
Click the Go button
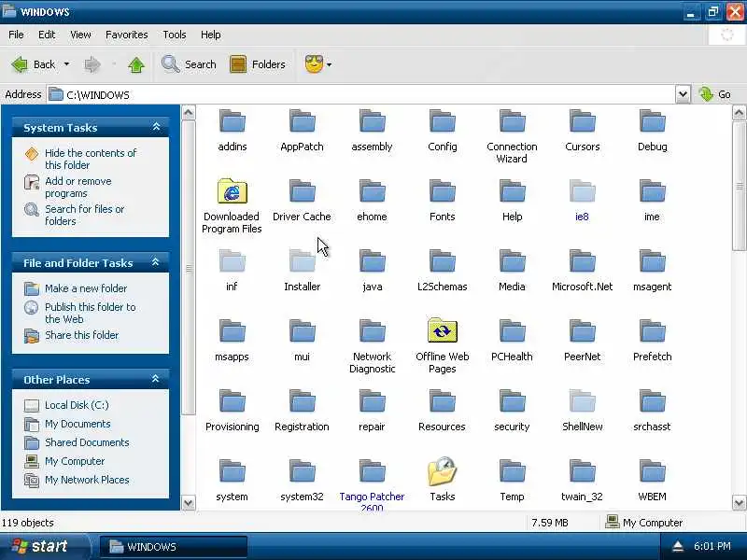(715, 94)
